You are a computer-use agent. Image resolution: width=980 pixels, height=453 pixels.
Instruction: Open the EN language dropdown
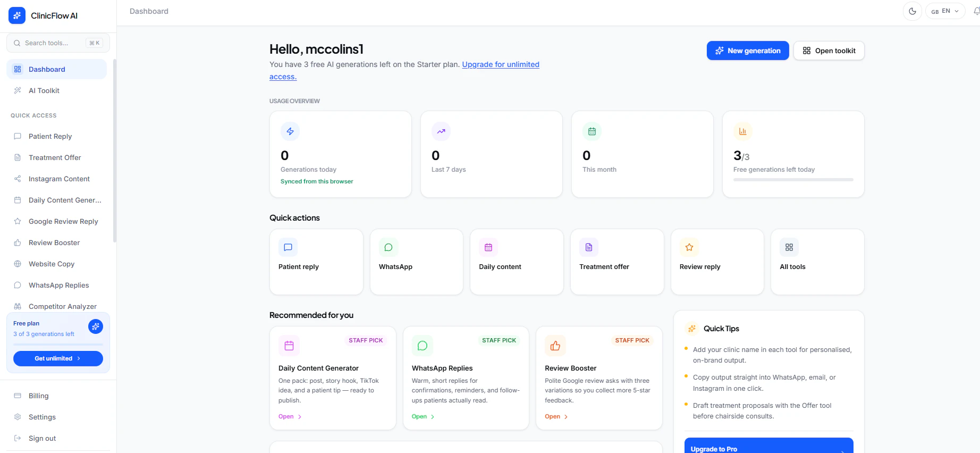click(945, 11)
